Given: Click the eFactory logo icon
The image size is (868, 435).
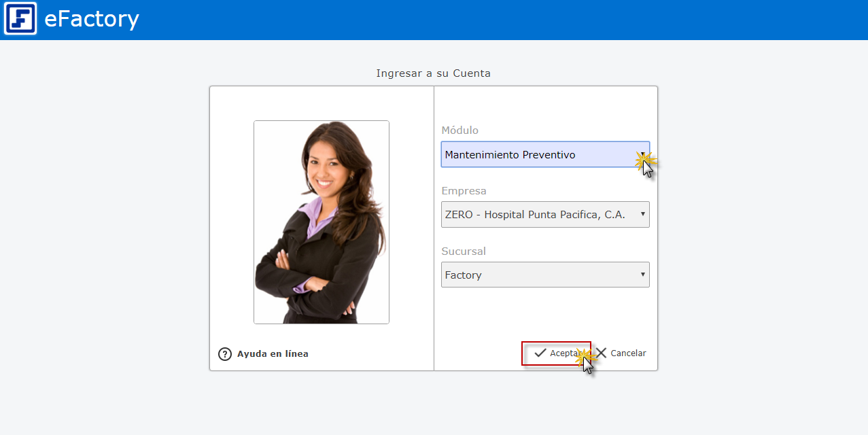Looking at the screenshot, I should click(20, 19).
